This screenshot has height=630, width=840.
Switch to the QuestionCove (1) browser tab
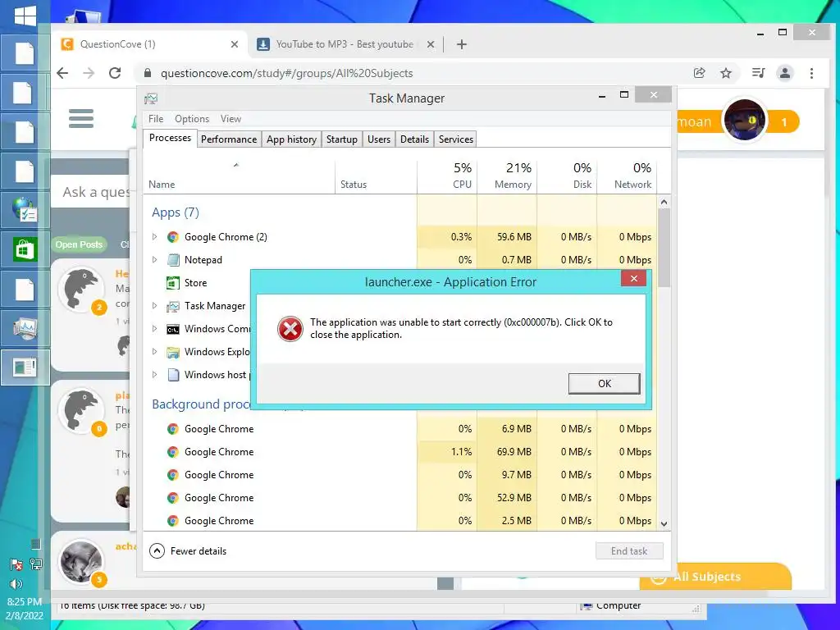tap(150, 44)
